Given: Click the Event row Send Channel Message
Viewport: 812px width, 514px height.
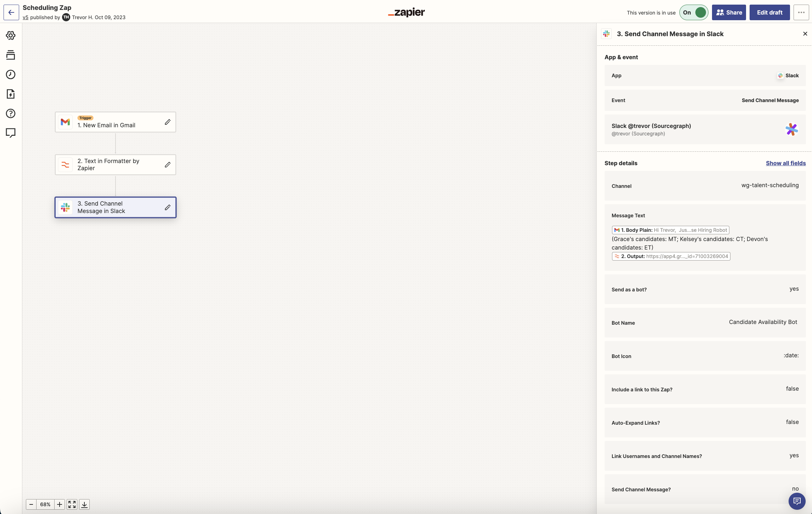Looking at the screenshot, I should (705, 100).
